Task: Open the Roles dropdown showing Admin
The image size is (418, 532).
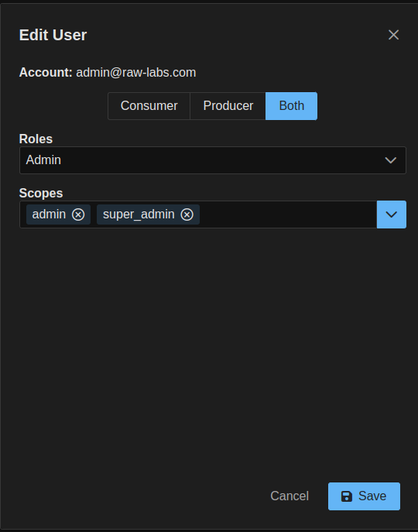Action: click(213, 160)
